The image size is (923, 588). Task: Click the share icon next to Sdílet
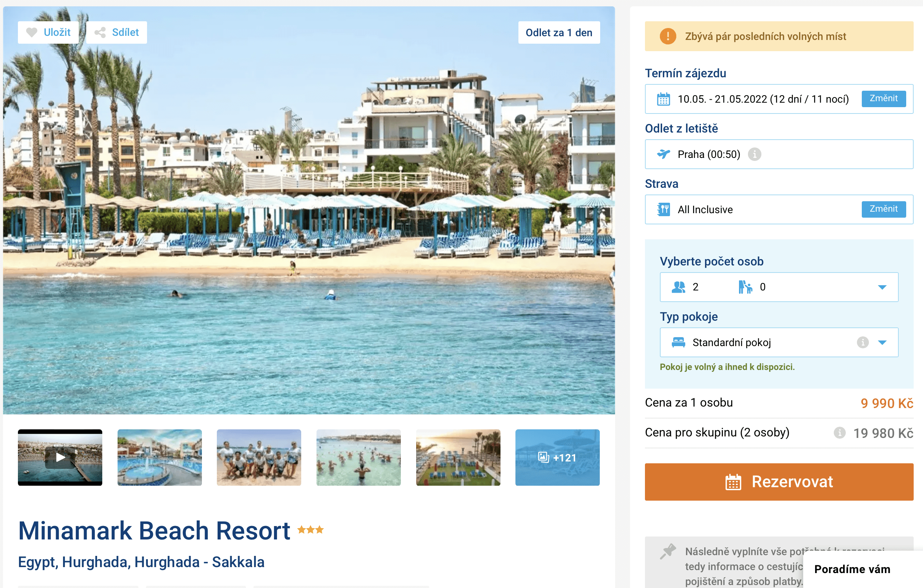click(100, 32)
